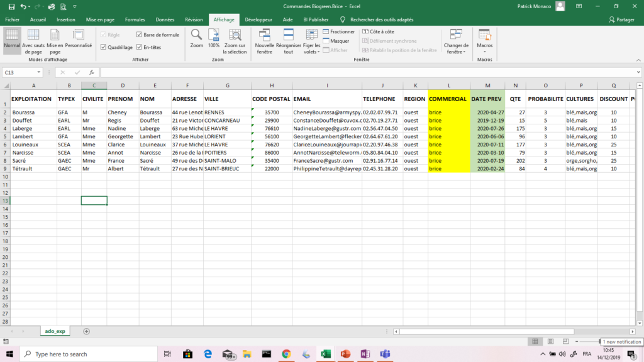Image resolution: width=644 pixels, height=362 pixels.
Task: Click Réorganiser tout
Action: 288,41
